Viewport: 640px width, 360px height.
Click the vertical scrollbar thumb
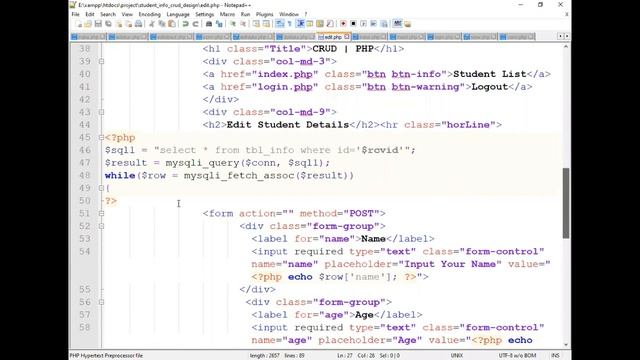click(566, 203)
